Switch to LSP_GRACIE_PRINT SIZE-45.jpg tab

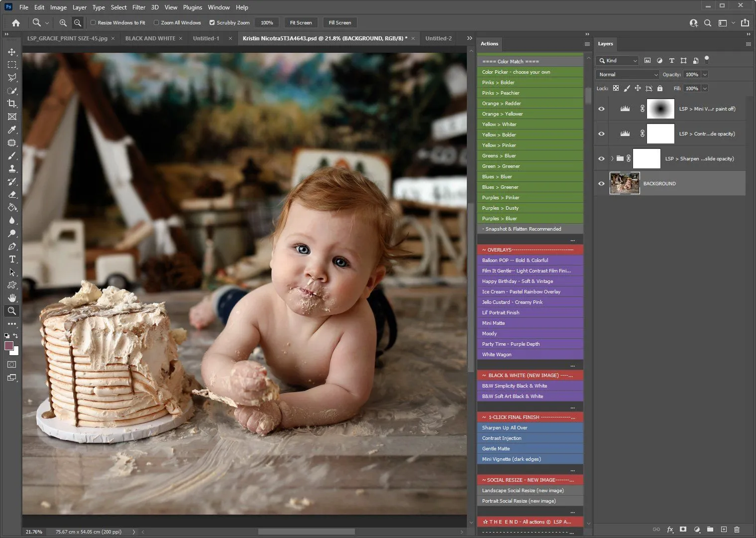pos(68,38)
